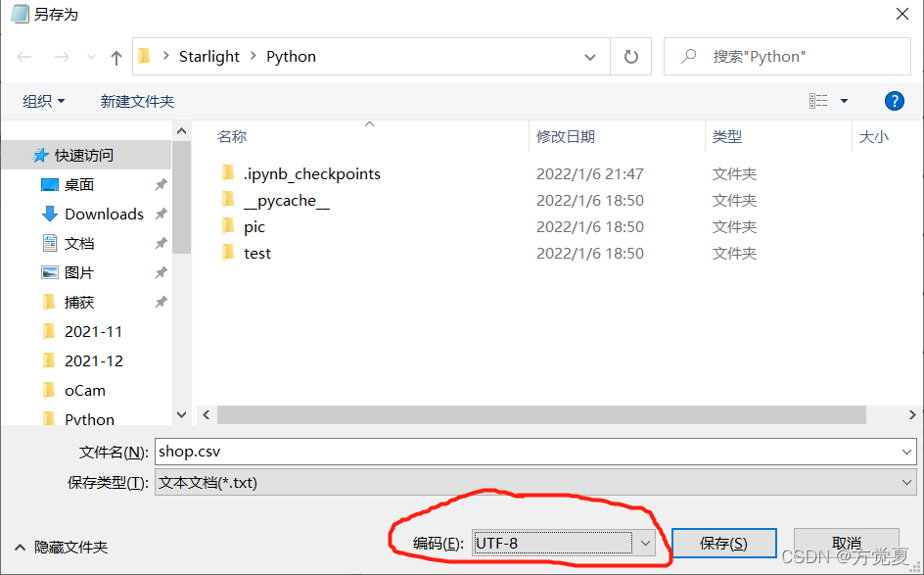This screenshot has height=575, width=924.
Task: Select 快速访问 in the sidebar
Action: (x=86, y=155)
